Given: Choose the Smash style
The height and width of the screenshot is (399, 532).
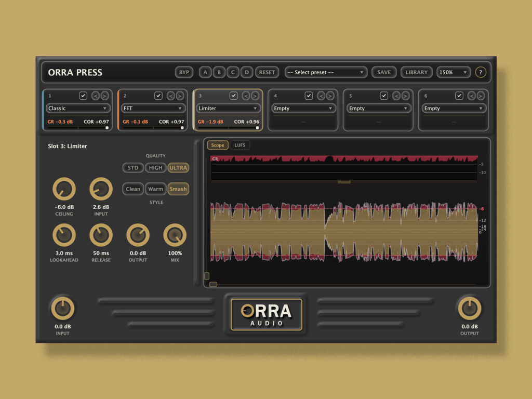Looking at the screenshot, I should tap(178, 189).
